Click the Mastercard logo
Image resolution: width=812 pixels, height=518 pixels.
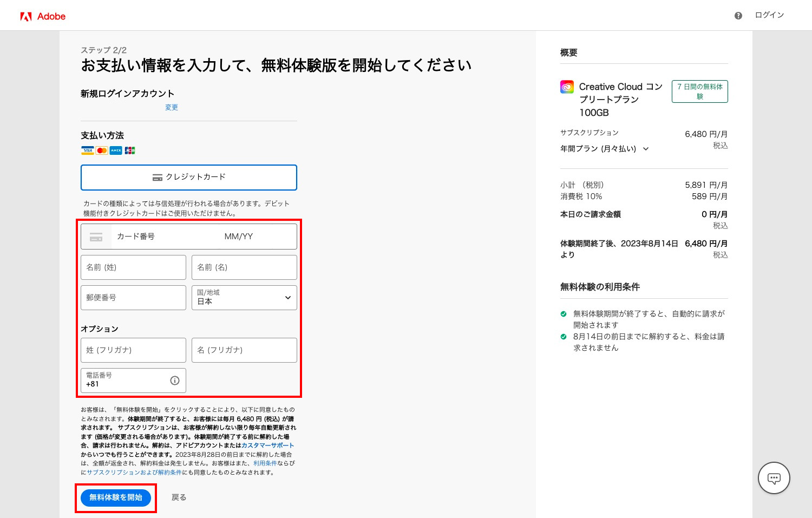click(102, 150)
